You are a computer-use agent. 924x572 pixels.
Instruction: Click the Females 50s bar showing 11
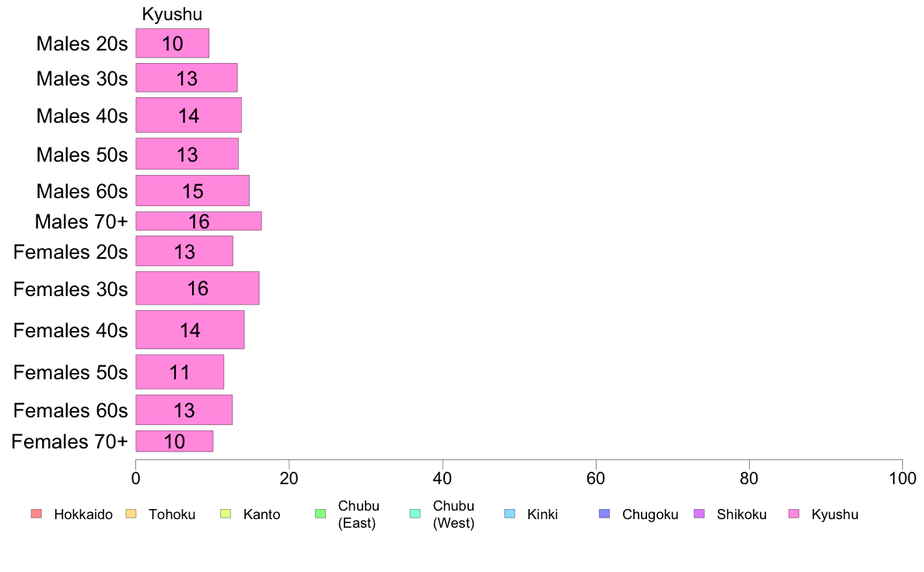click(180, 371)
